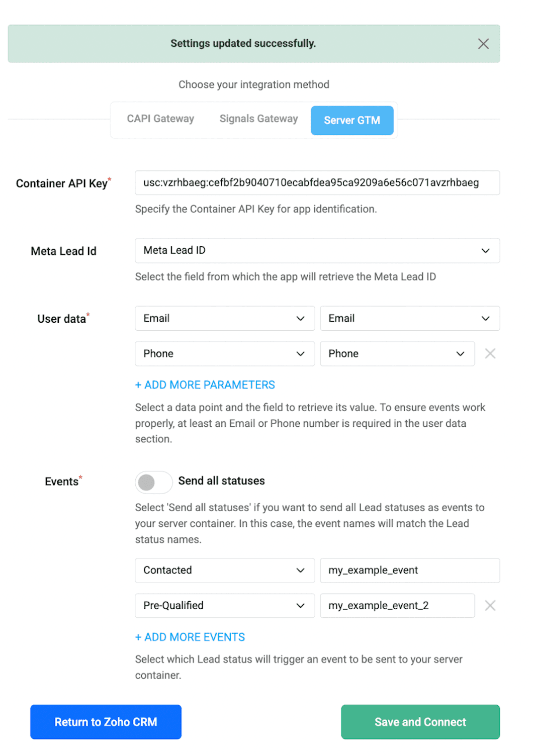Open the Meta Lead ID dropdown

[x=317, y=251]
